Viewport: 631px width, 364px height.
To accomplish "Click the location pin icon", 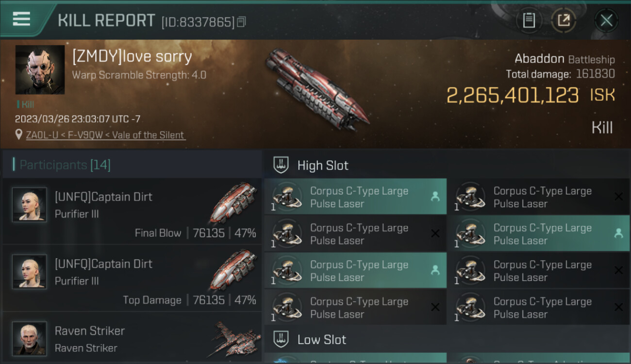I will point(19,134).
